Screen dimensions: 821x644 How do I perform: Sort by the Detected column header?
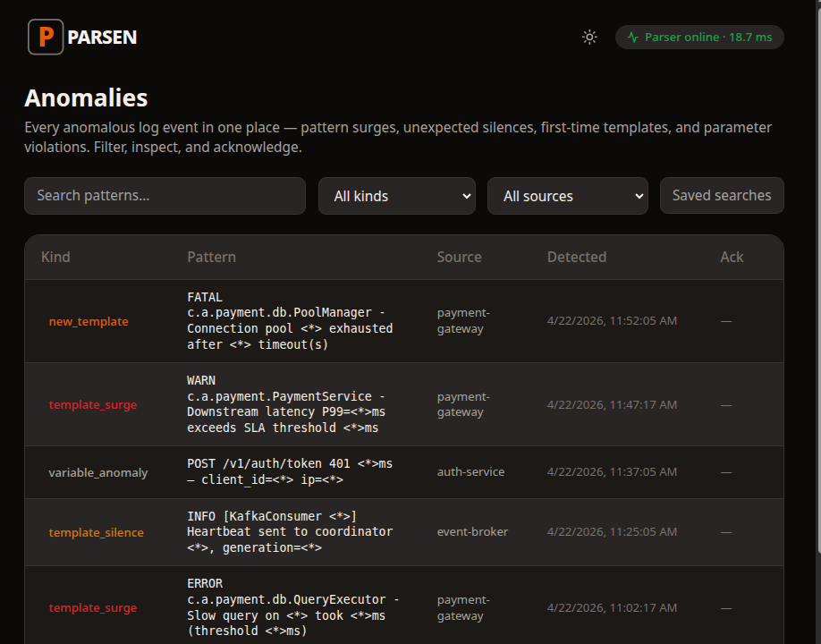click(577, 257)
